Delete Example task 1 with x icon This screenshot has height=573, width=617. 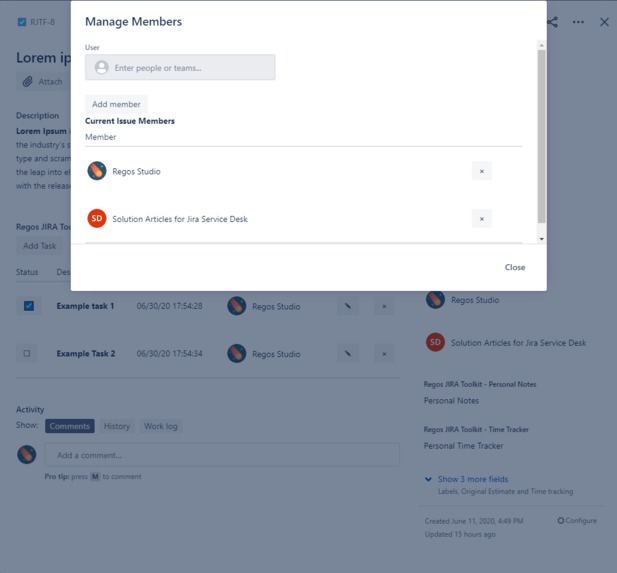[x=384, y=306]
